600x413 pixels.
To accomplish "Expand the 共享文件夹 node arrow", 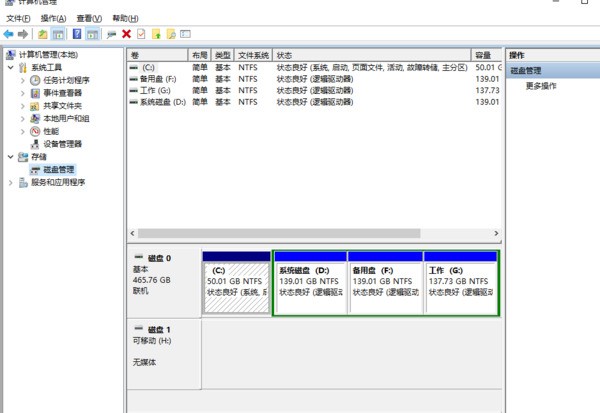I will pos(23,106).
